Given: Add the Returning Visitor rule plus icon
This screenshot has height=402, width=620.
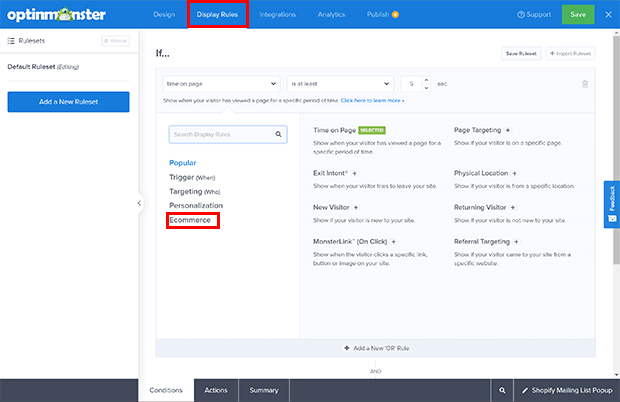Looking at the screenshot, I should pos(513,208).
